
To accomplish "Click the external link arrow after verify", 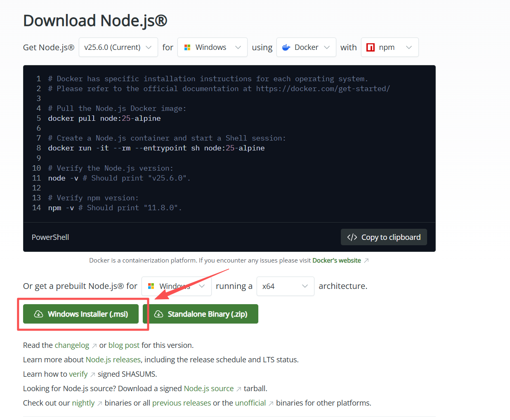I will point(93,374).
